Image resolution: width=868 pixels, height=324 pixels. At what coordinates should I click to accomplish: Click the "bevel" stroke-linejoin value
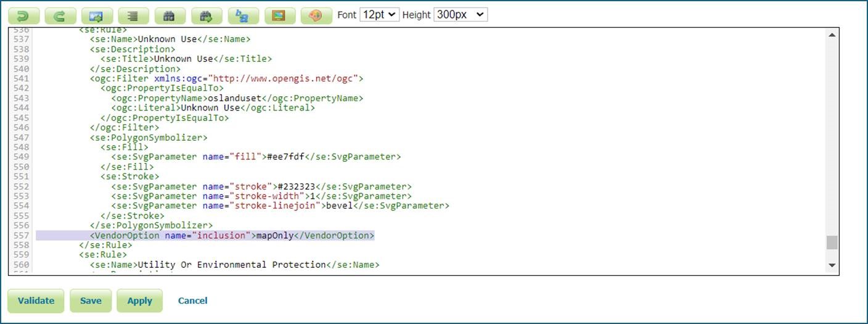click(339, 206)
